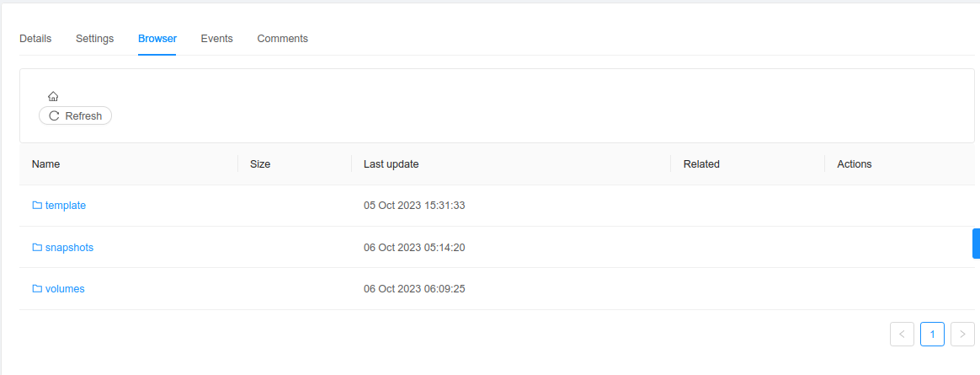Click the Name column header

click(x=46, y=164)
